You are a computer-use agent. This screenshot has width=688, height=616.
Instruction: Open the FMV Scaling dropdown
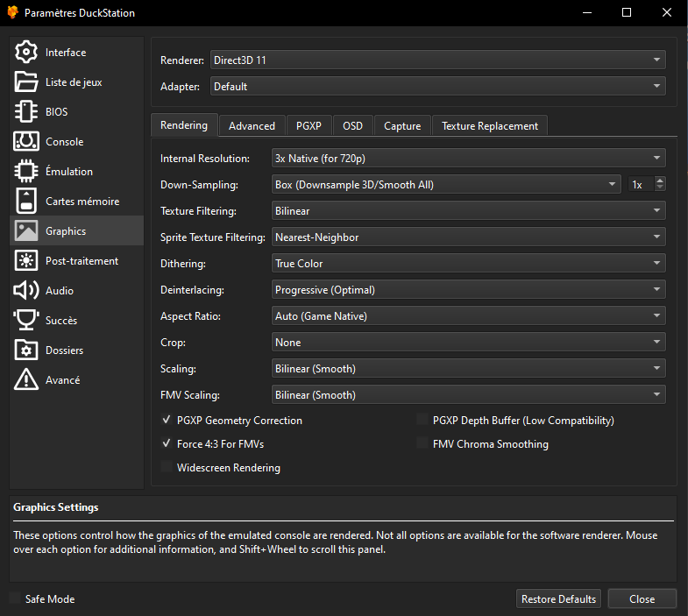469,395
